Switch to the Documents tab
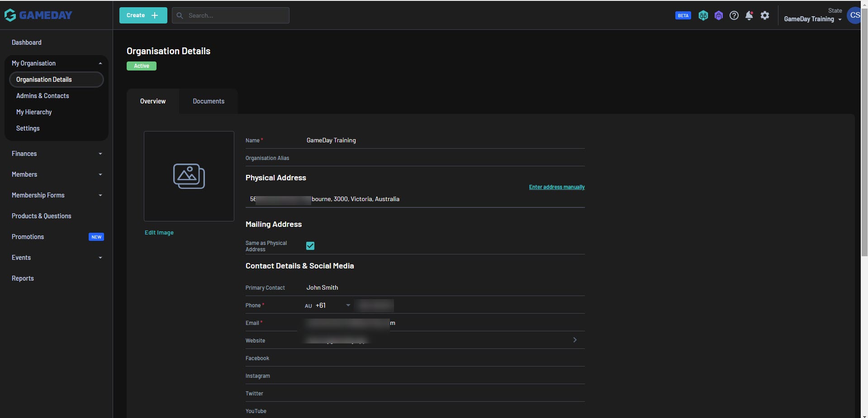Image resolution: width=868 pixels, height=418 pixels. (x=209, y=101)
